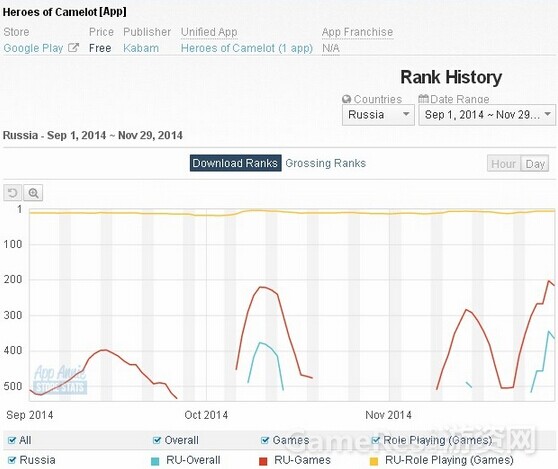Open Heroes of Camelot (1 app) link
Image resolution: width=558 pixels, height=469 pixels.
click(247, 48)
